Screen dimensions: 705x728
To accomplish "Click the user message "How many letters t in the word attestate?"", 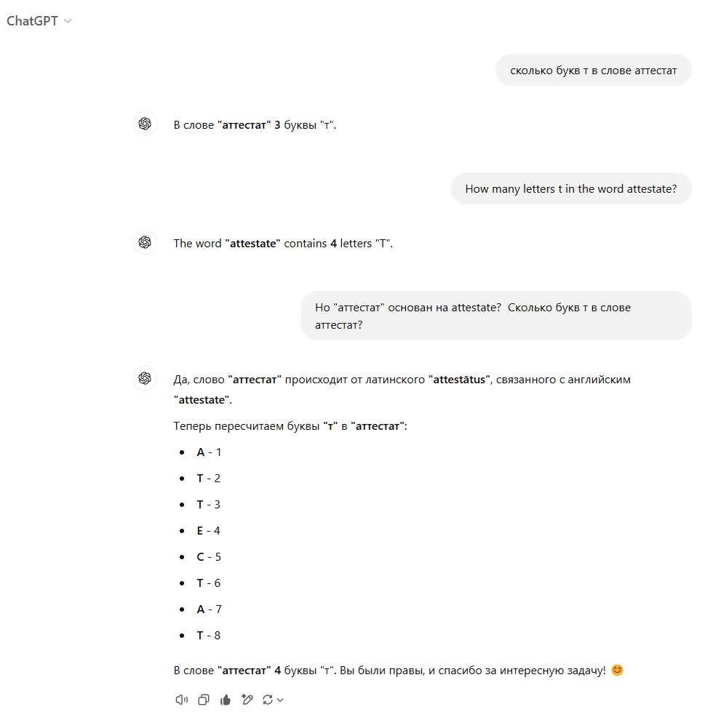I will coord(570,189).
